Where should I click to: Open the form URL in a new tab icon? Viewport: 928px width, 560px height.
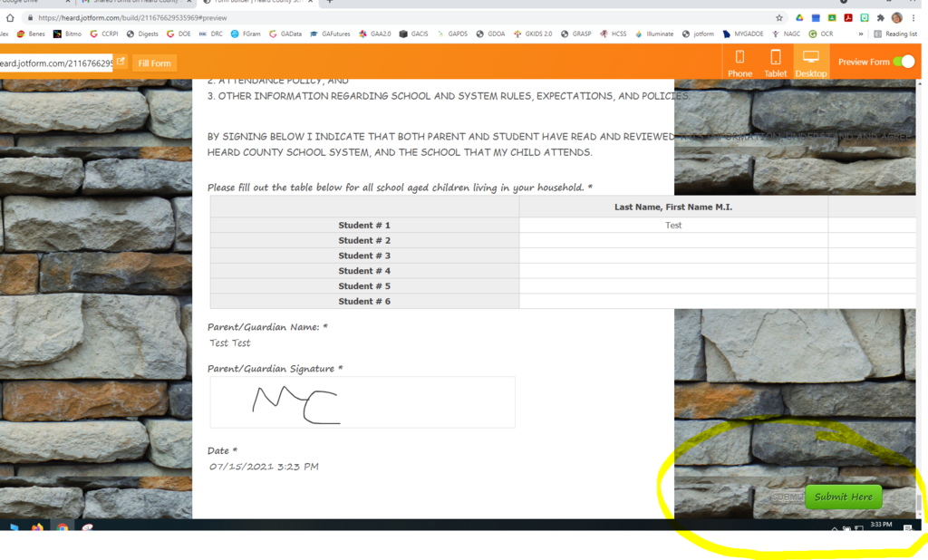pyautogui.click(x=121, y=62)
